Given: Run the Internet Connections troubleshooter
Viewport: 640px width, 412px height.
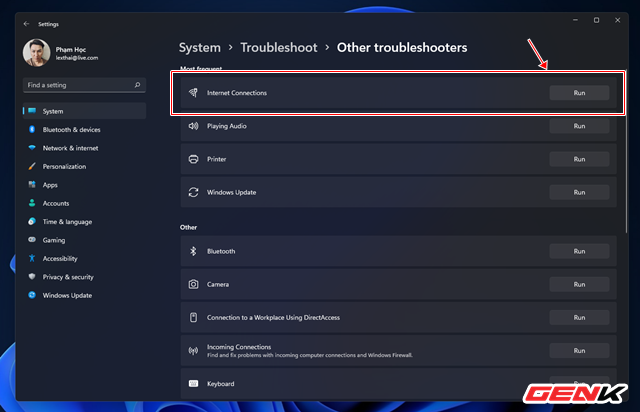Looking at the screenshot, I should (579, 93).
